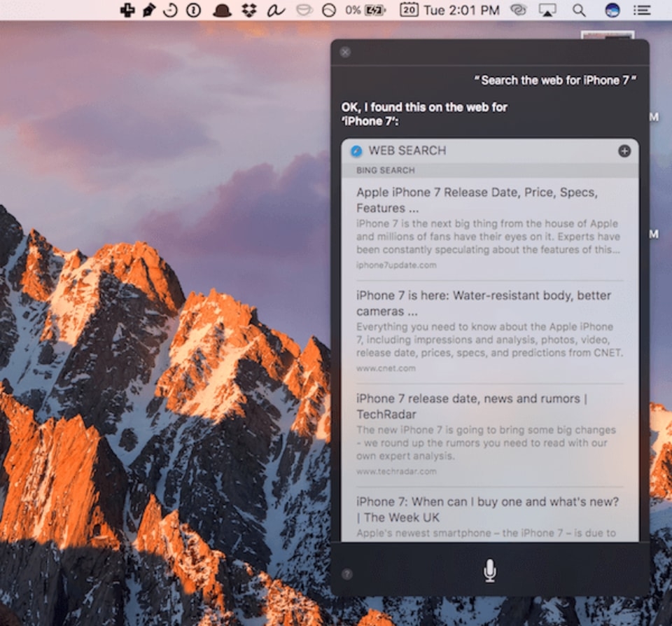The width and height of the screenshot is (672, 626).
Task: Click the bowler hat icon in menu bar
Action: point(222,10)
